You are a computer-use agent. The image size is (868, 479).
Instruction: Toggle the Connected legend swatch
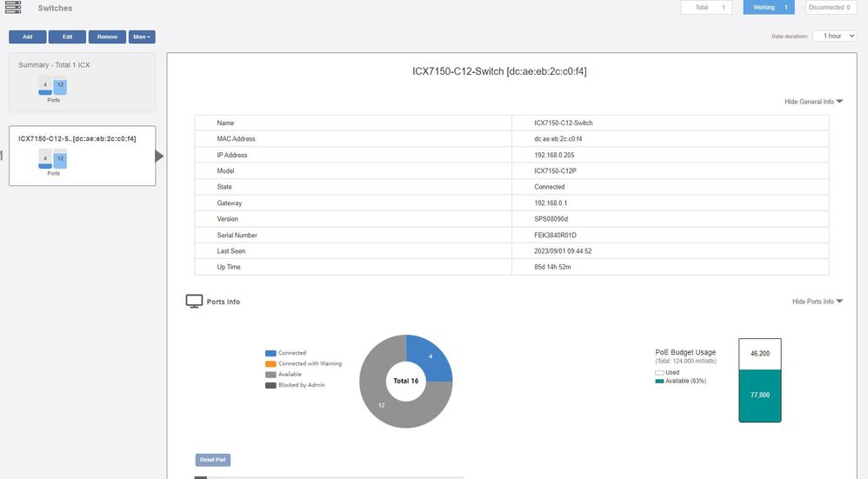point(270,353)
